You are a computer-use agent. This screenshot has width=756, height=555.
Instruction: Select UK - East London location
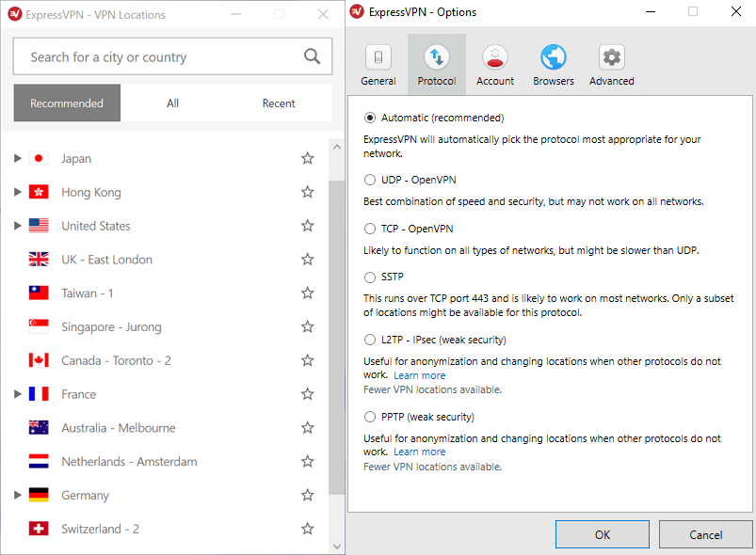[x=165, y=260]
